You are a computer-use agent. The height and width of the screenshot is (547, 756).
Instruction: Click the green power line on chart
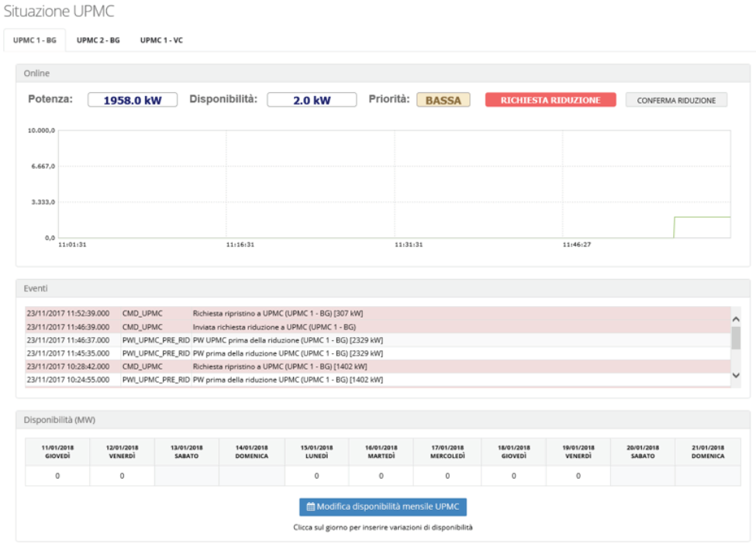[702, 217]
